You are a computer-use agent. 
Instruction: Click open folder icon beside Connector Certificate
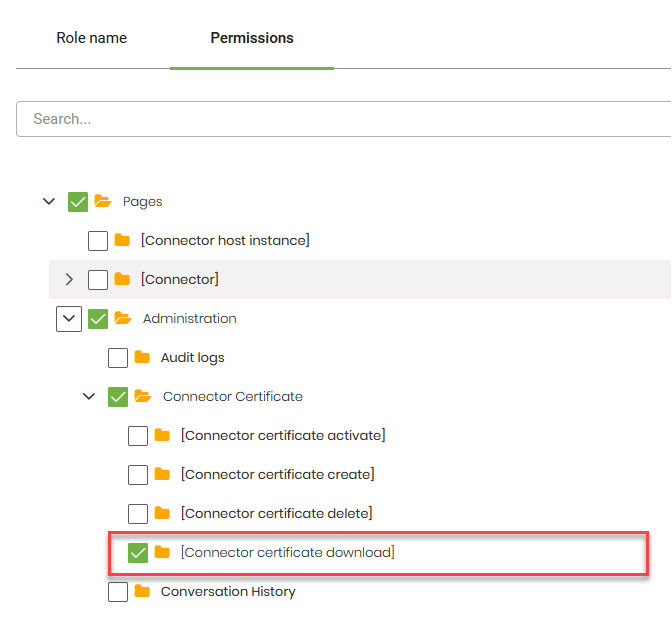click(x=143, y=397)
